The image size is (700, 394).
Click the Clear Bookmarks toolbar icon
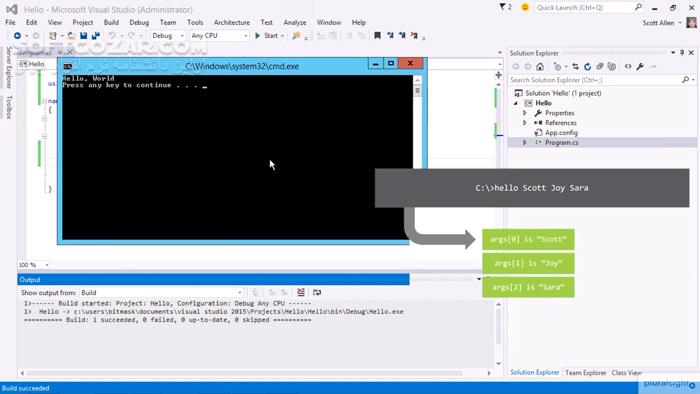pos(414,36)
